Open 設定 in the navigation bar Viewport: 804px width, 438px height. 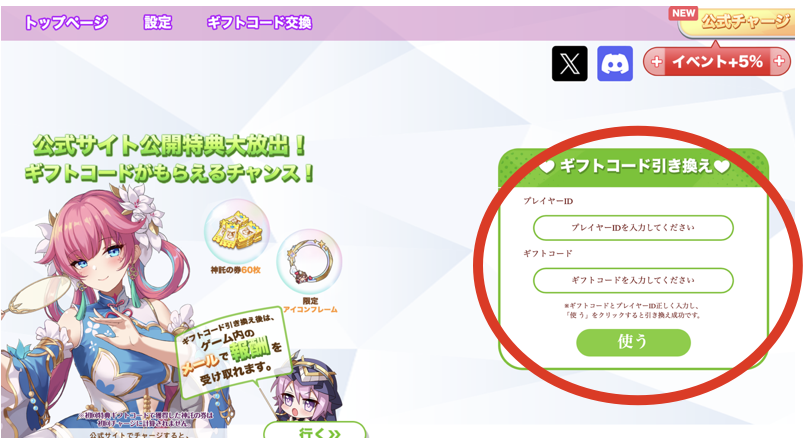[157, 23]
